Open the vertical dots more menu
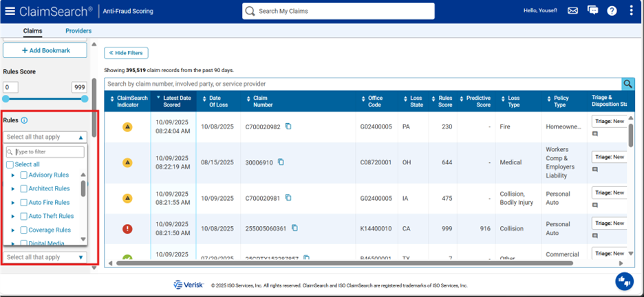Image resolution: width=644 pixels, height=297 pixels. (631, 11)
